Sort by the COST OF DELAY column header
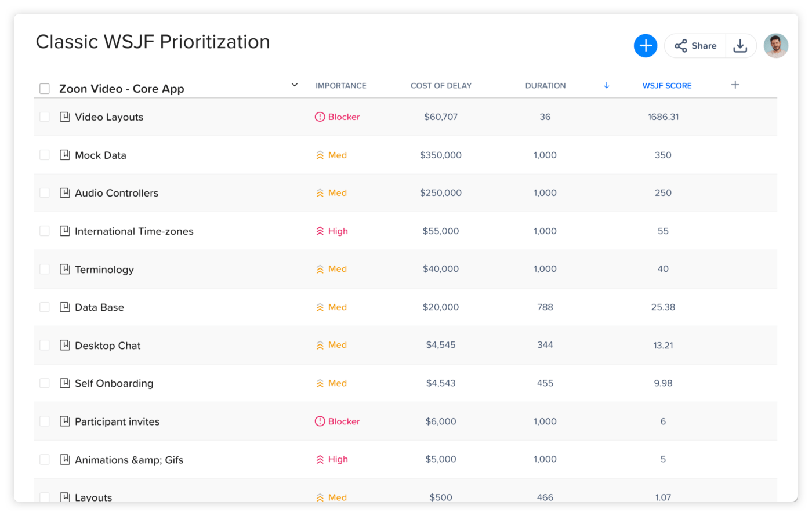 tap(441, 85)
